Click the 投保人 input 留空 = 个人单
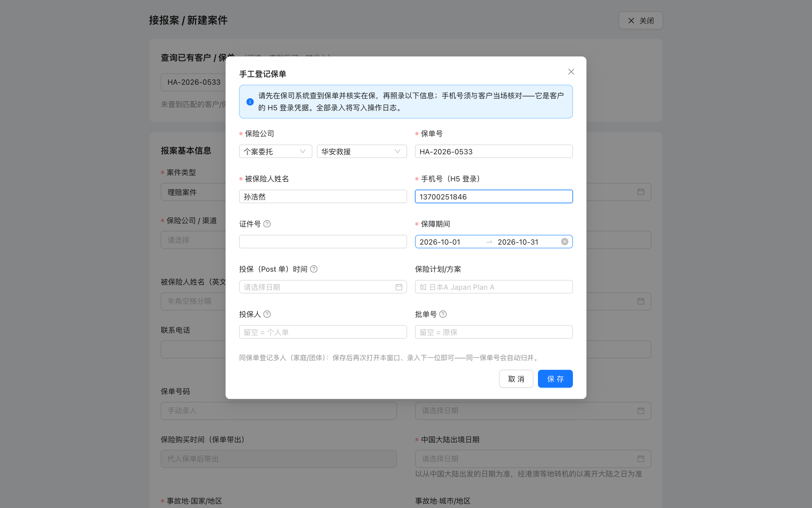812x508 pixels. [323, 332]
